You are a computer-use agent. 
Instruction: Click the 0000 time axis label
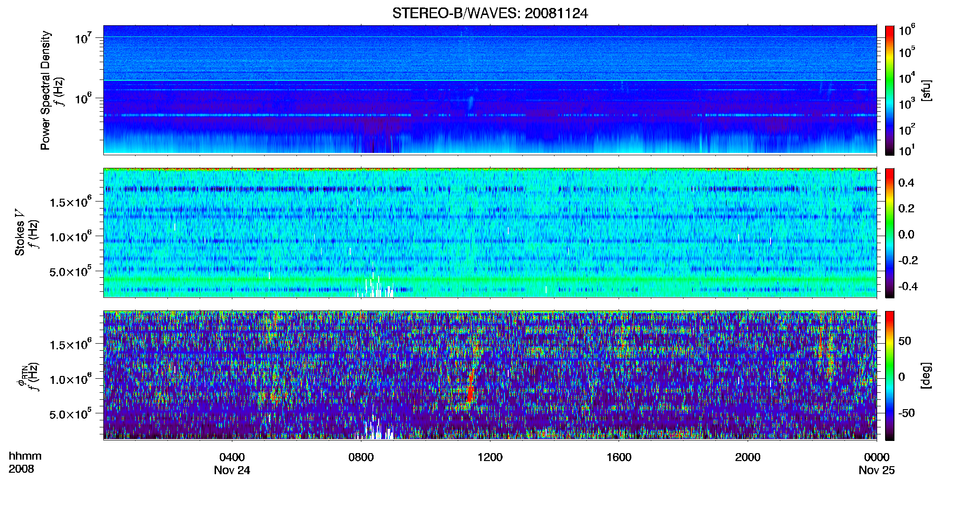click(x=877, y=457)
